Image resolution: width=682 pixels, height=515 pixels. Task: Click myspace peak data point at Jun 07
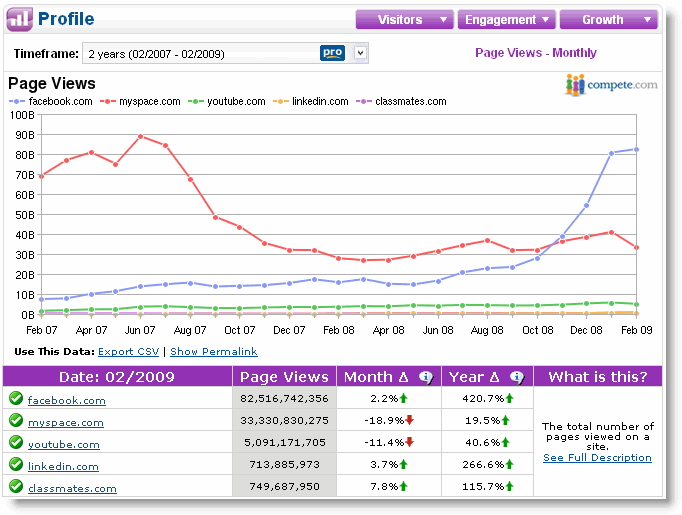click(x=140, y=137)
